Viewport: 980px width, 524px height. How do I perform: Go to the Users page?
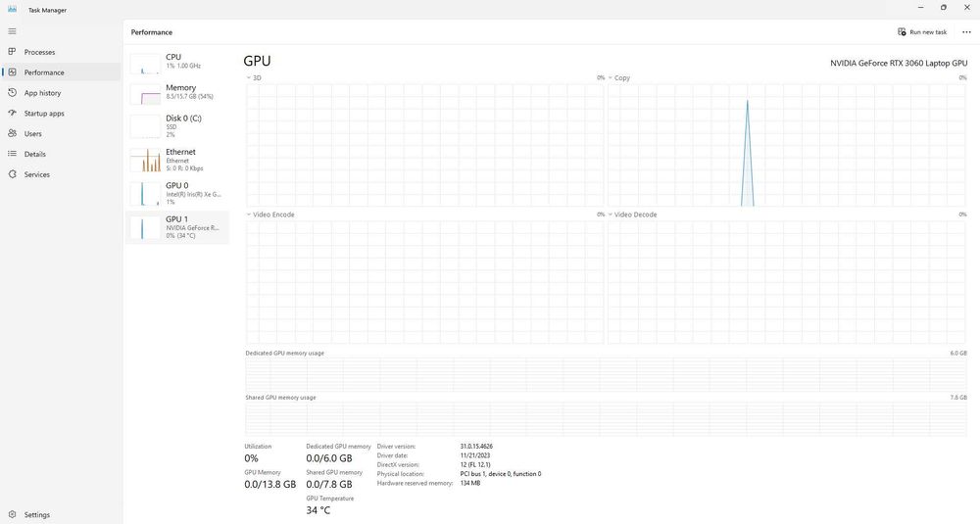coord(61,133)
